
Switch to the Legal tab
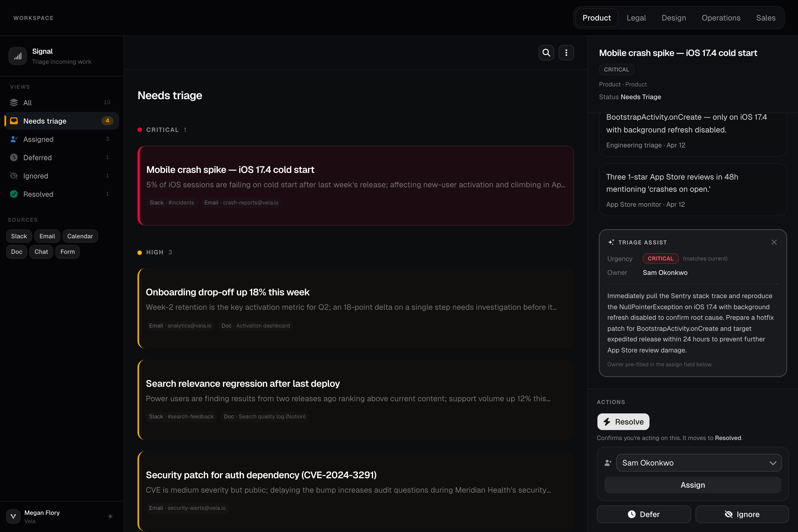coord(636,18)
